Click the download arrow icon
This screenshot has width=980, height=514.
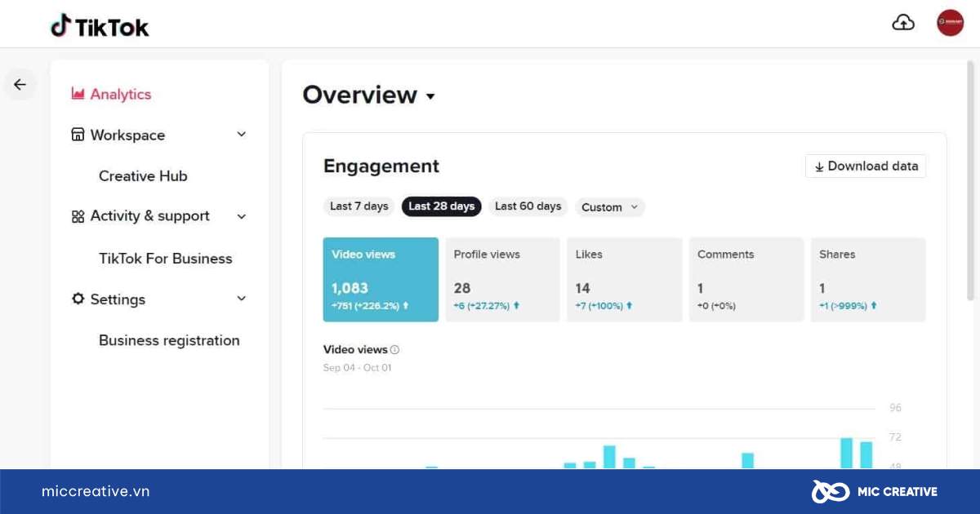click(x=819, y=166)
